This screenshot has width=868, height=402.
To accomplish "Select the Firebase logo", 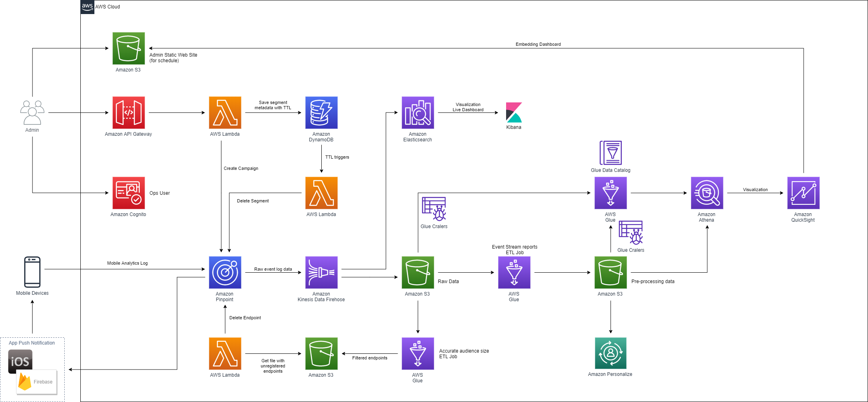I will (x=37, y=382).
